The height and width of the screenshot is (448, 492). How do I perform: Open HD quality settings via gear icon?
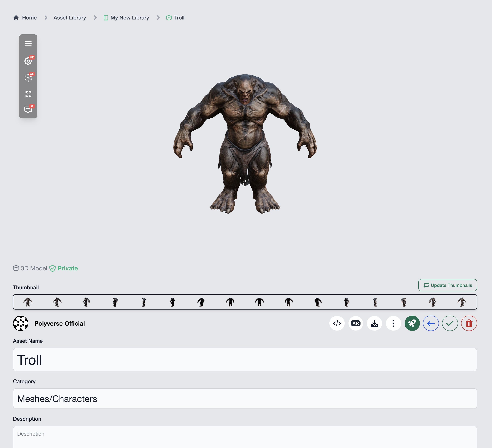click(28, 61)
